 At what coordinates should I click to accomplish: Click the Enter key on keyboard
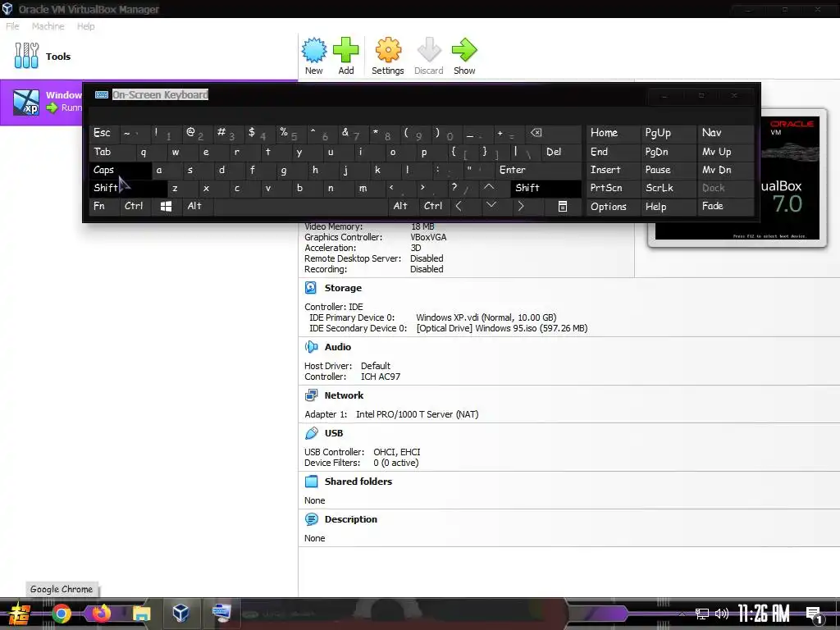[x=538, y=170]
